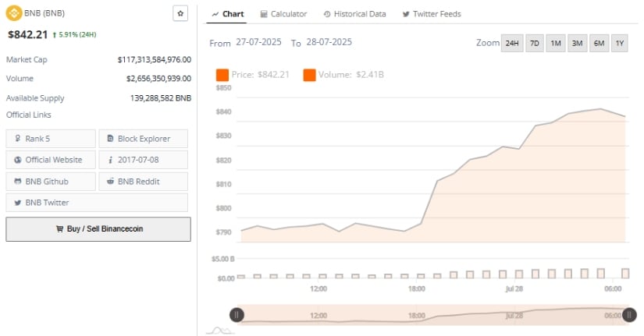Click the Official Links label

click(x=29, y=115)
